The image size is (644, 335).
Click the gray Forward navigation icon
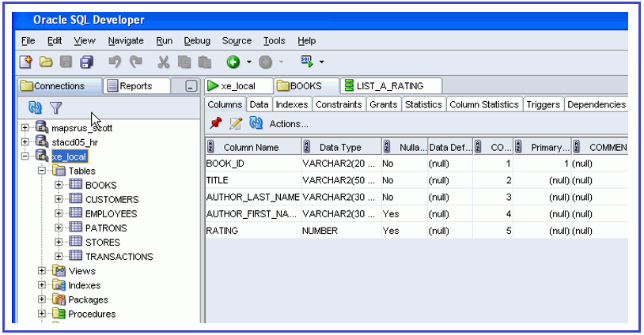tap(265, 62)
